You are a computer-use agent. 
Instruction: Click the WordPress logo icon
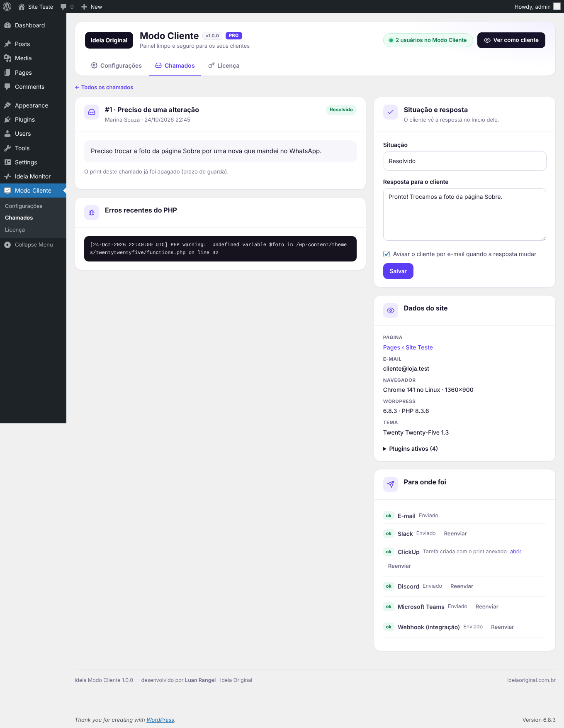tap(7, 7)
